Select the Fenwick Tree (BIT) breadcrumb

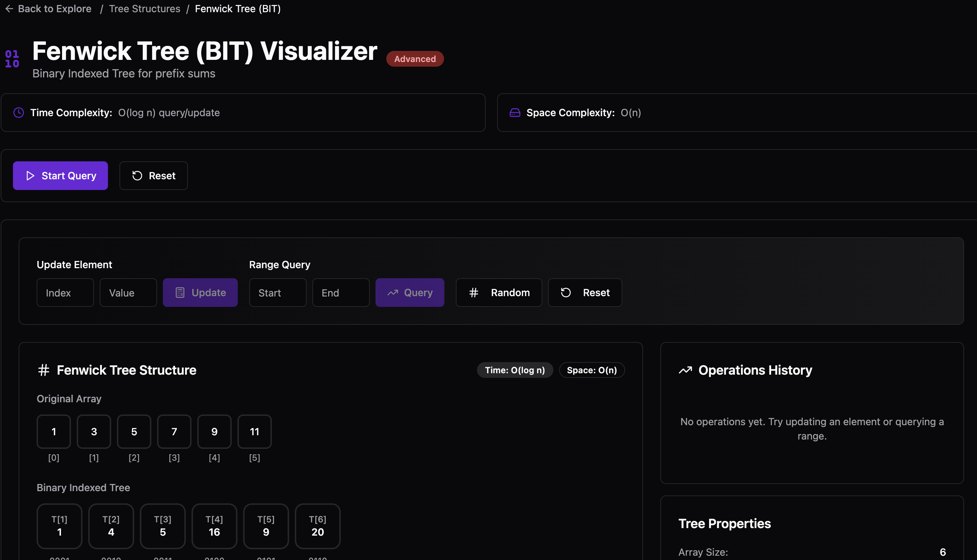point(237,9)
